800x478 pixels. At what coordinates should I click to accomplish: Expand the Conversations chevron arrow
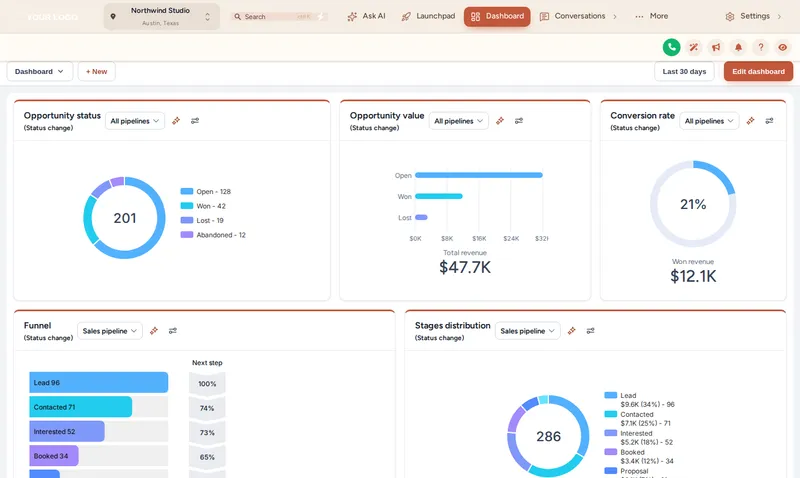615,17
